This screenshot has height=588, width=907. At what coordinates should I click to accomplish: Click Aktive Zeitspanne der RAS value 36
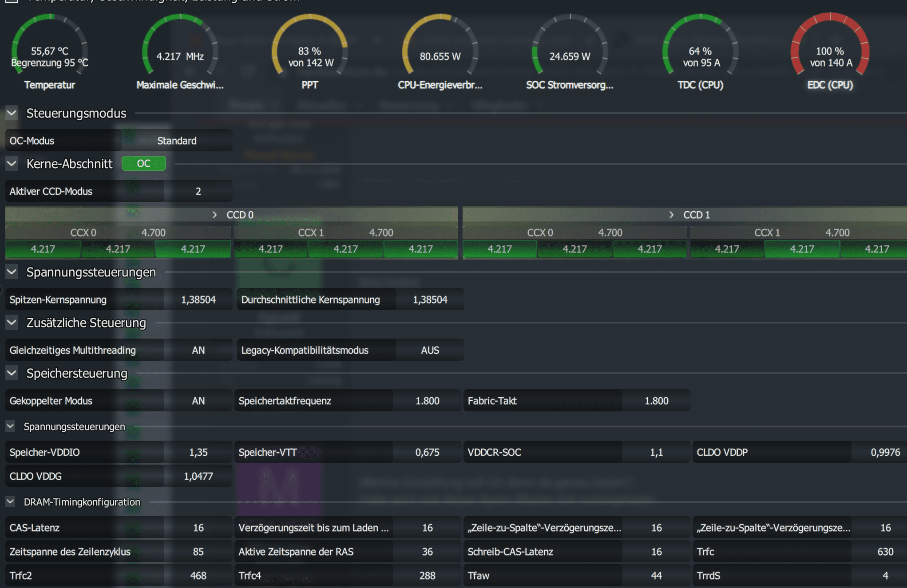(x=427, y=552)
